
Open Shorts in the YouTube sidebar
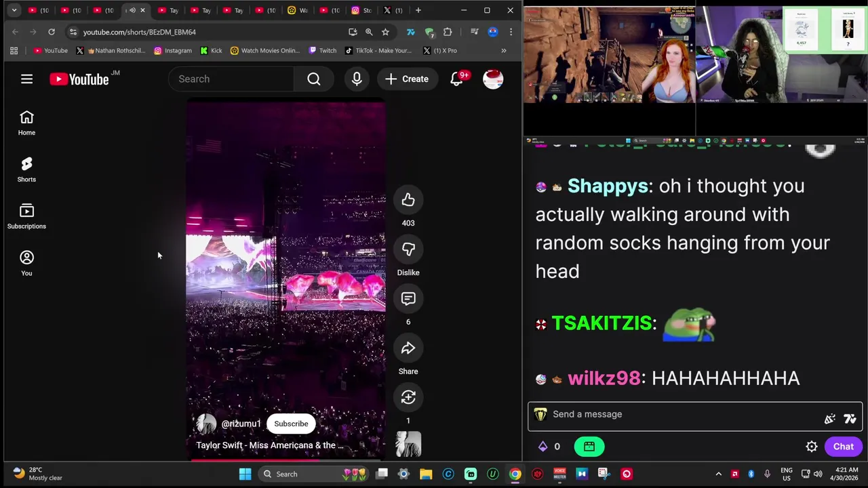tap(26, 170)
